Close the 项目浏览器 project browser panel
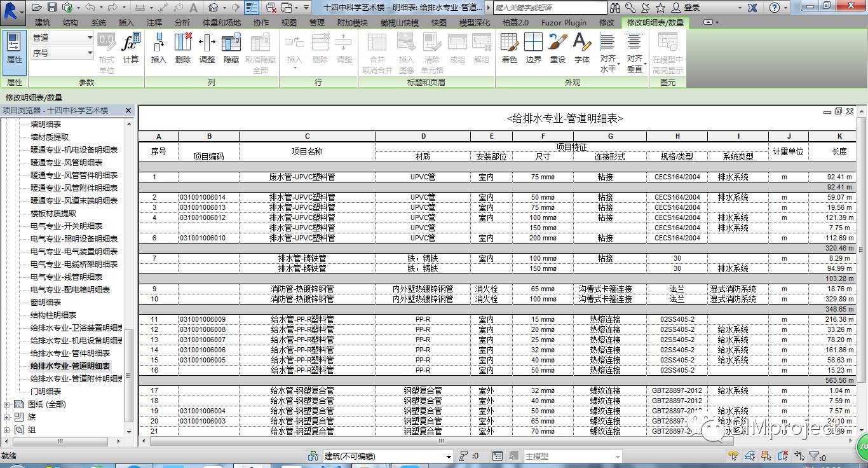The height and width of the screenshot is (468, 868). [128, 111]
